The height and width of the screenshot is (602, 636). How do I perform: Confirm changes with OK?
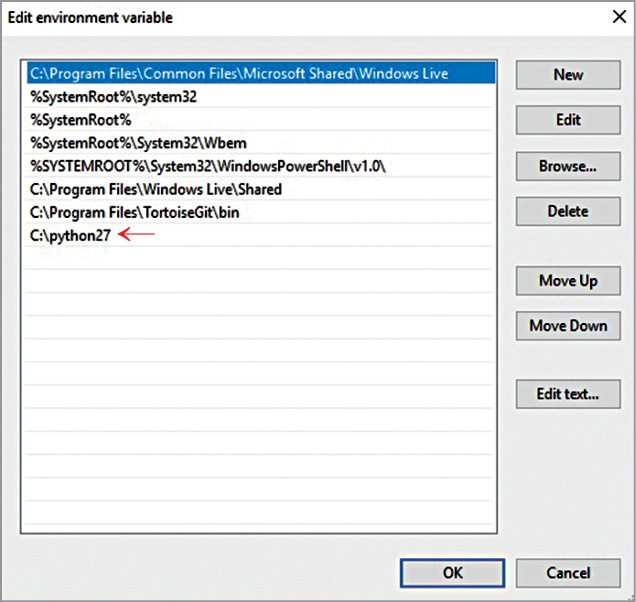452,574
